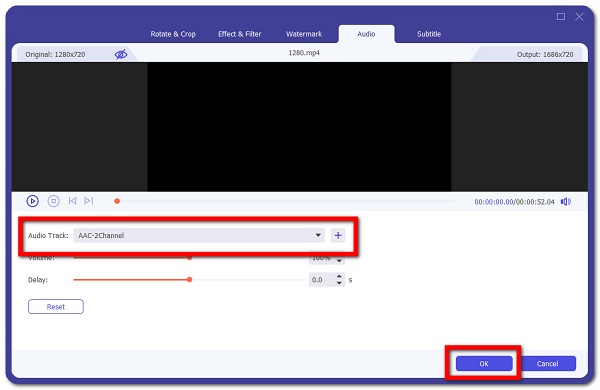
Task: Close the editor window
Action: (x=579, y=16)
